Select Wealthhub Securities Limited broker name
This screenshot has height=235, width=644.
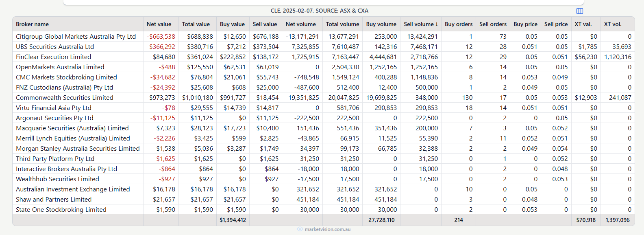click(58, 179)
